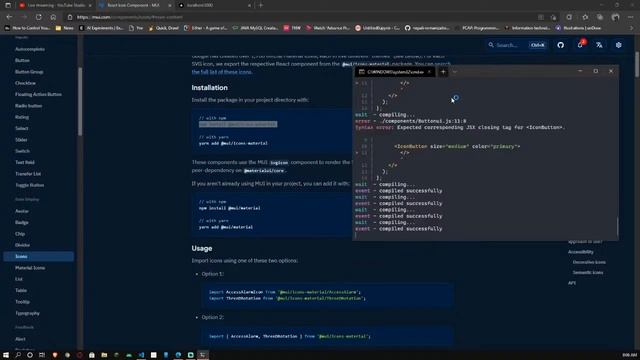Open Text field page in sidebar

coord(25,162)
